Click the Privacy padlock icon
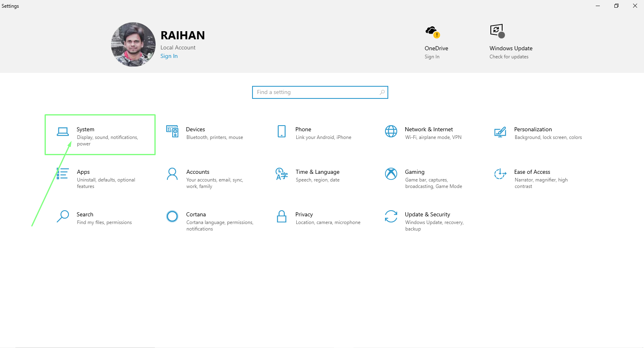644x348 pixels. 282,216
